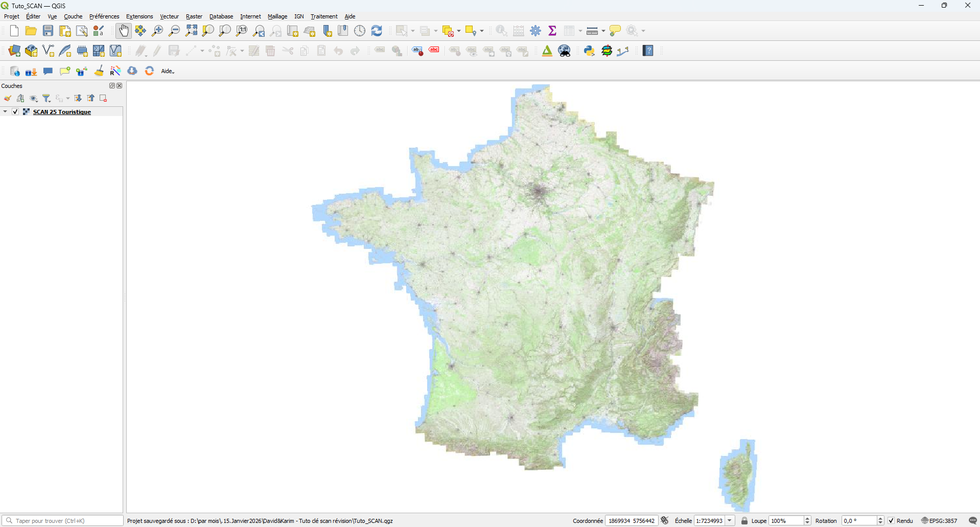Activate the Zoom In tool
The width and height of the screenshot is (980, 527).
pyautogui.click(x=157, y=31)
